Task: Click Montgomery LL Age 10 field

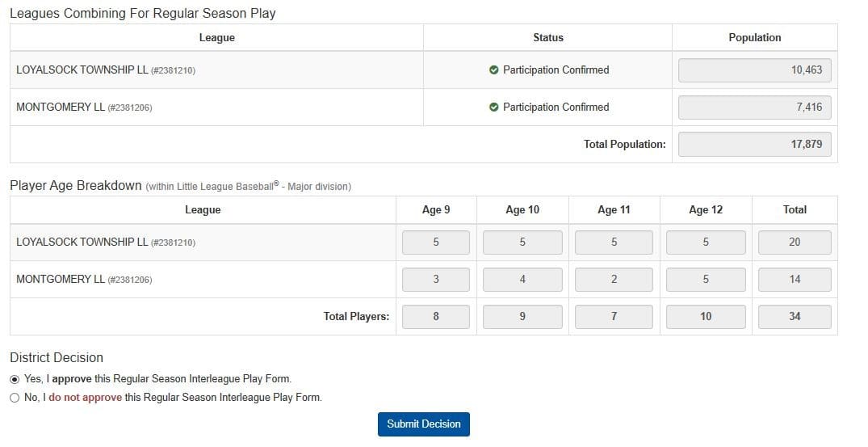Action: point(522,280)
